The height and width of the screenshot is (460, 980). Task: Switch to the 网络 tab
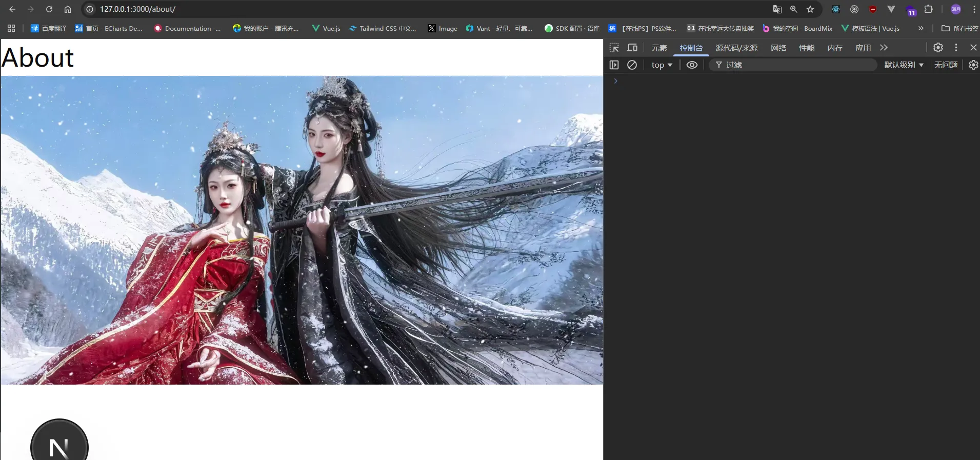click(x=778, y=48)
